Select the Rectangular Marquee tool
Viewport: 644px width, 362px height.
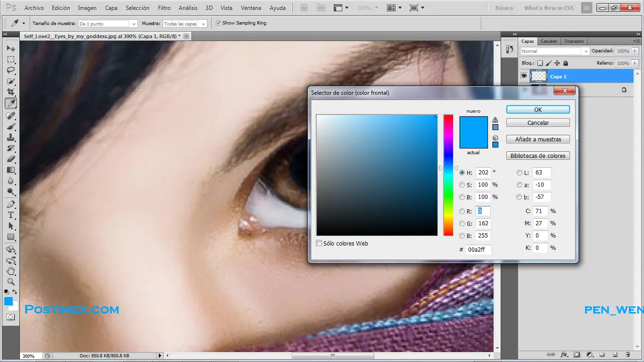11,59
